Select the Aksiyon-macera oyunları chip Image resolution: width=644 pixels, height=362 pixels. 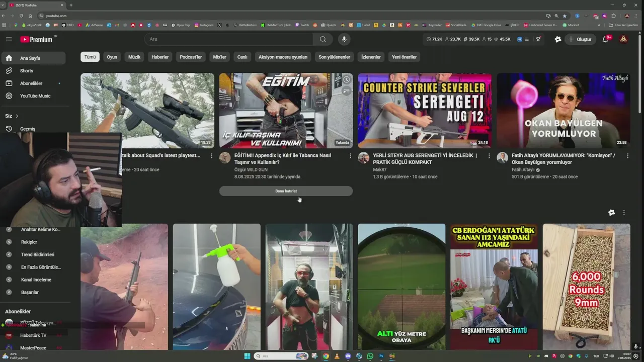point(283,57)
